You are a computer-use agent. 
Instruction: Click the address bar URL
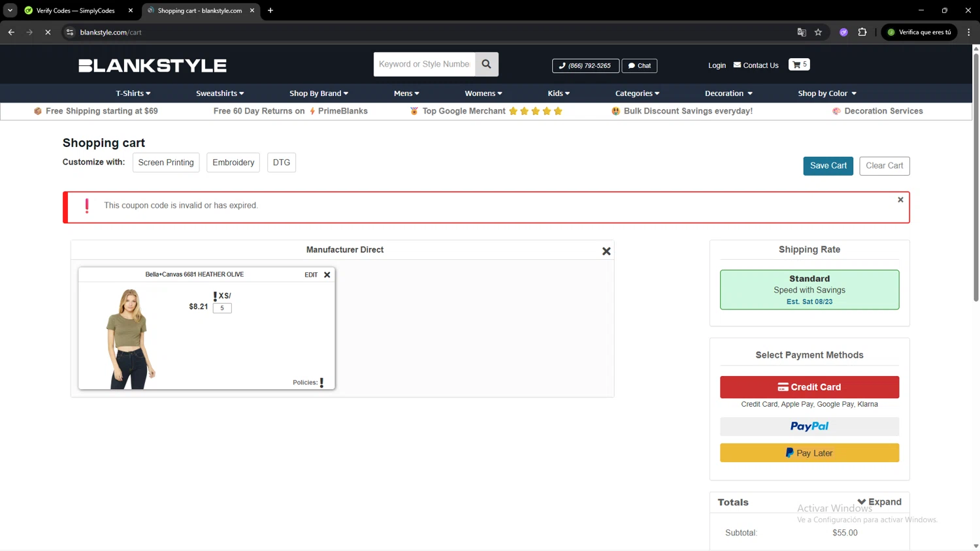[110, 32]
